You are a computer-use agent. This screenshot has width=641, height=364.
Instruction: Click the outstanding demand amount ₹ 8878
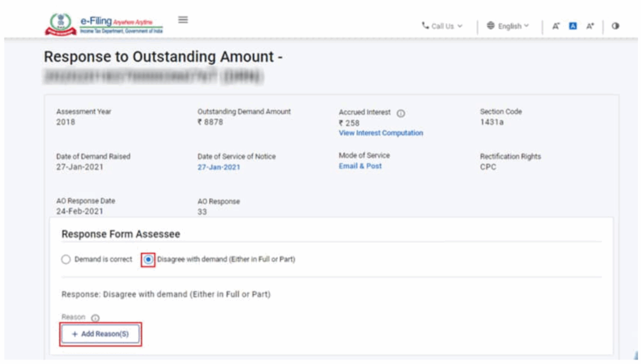tap(210, 123)
